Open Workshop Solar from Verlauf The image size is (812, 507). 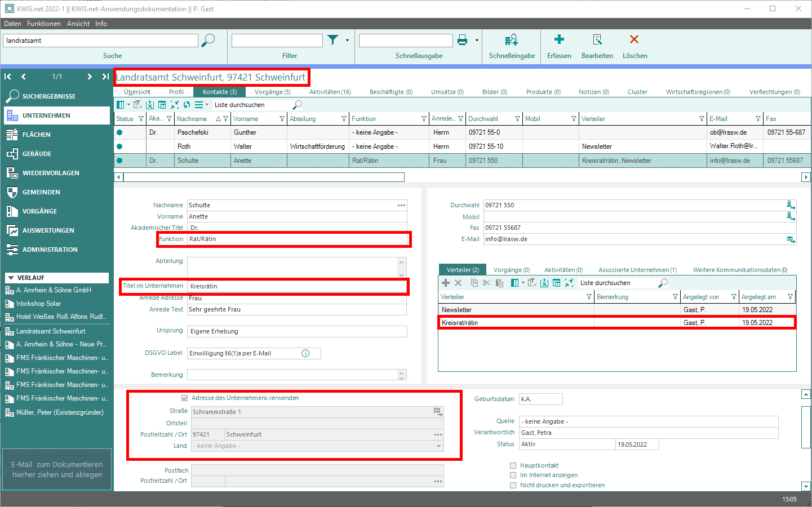[x=38, y=304]
